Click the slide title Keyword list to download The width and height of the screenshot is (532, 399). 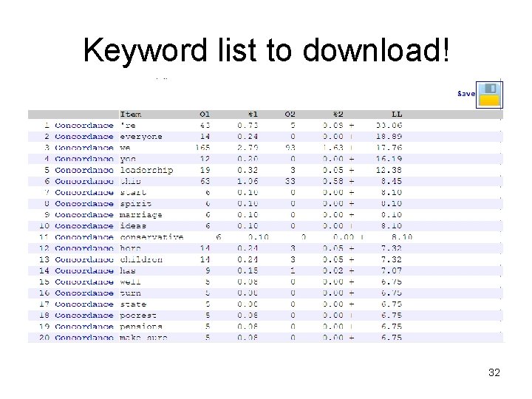267,50
